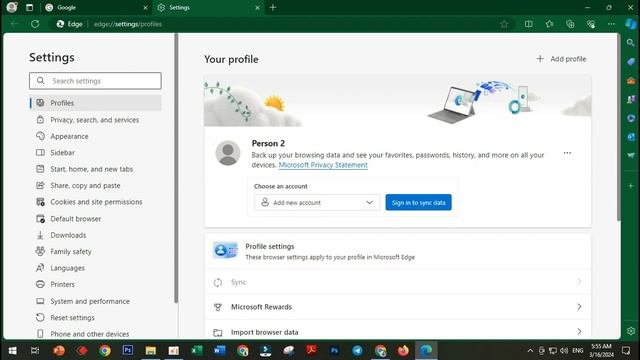Open tab actions menu icon
This screenshot has width=640, height=360.
point(29,7)
